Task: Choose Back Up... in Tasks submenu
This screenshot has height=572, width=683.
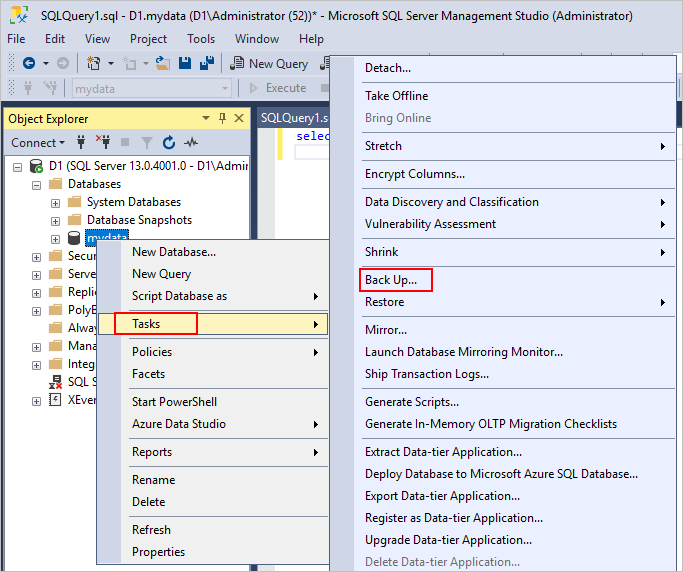Action: pos(391,280)
